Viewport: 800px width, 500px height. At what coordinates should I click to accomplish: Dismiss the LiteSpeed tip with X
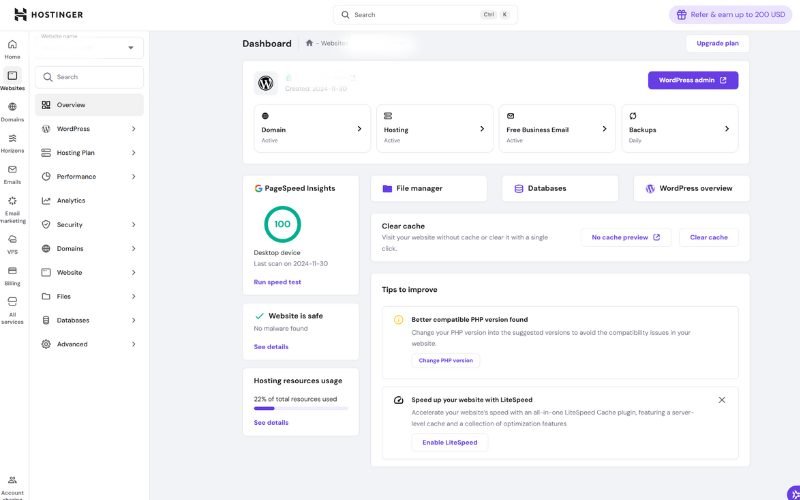[721, 400]
